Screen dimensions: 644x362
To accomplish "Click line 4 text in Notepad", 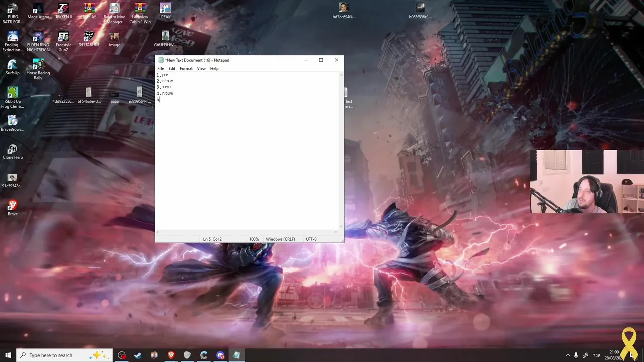I will [x=165, y=93].
